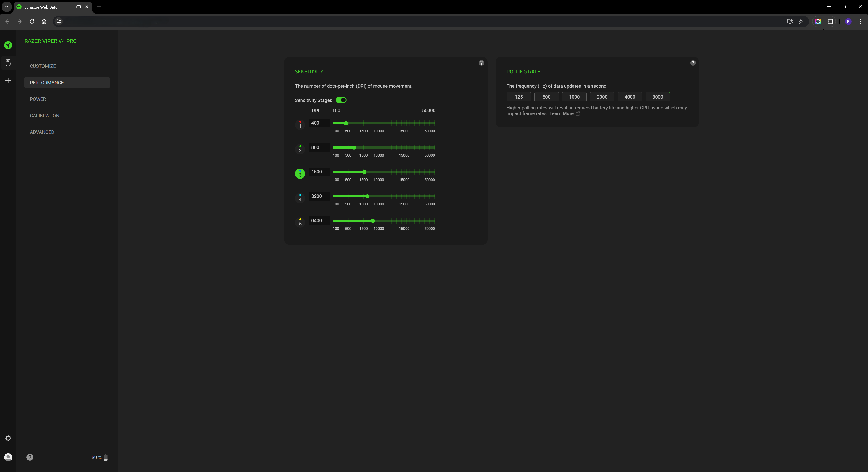
Task: Click the help question mark near battery
Action: click(30, 457)
